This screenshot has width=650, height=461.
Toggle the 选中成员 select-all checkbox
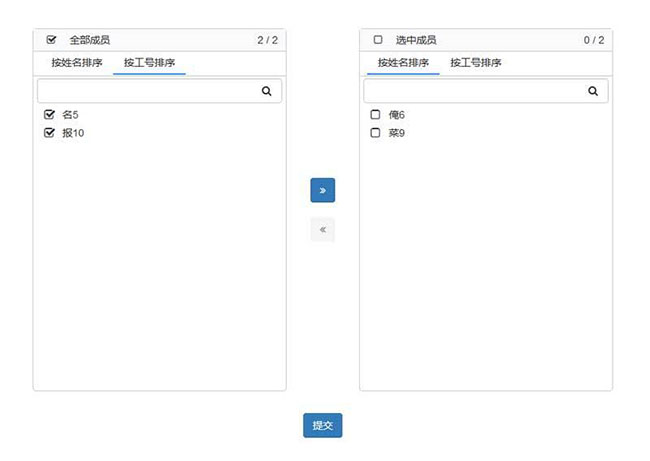point(377,40)
